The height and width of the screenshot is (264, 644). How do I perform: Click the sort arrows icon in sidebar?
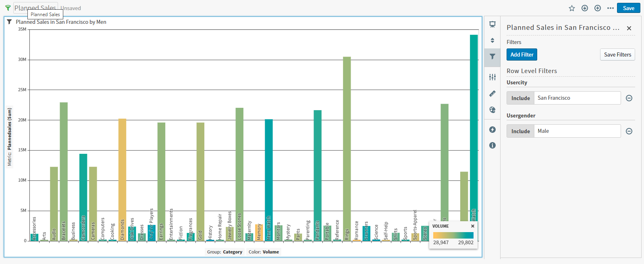(x=492, y=40)
